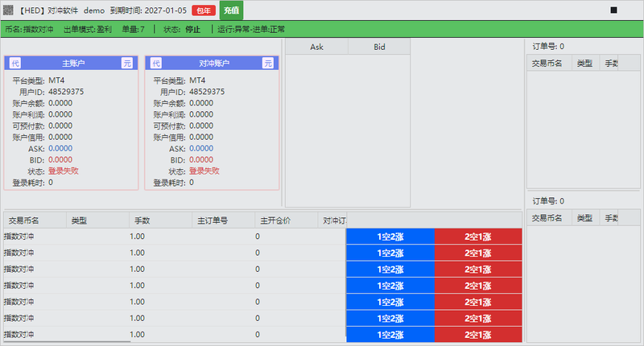The height and width of the screenshot is (346, 644).
Task: Select the Bid column header
Action: pyautogui.click(x=379, y=47)
